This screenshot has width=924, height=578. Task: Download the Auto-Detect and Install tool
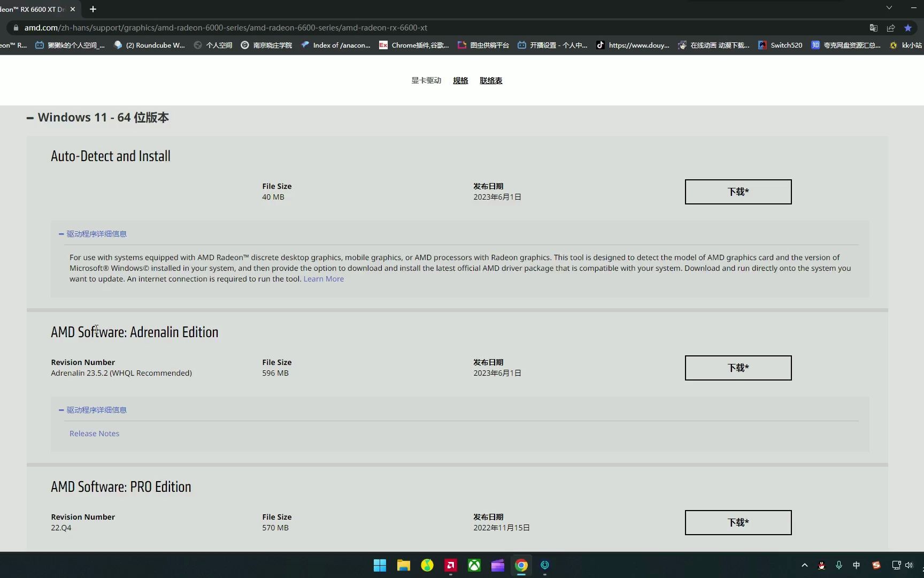tap(738, 192)
